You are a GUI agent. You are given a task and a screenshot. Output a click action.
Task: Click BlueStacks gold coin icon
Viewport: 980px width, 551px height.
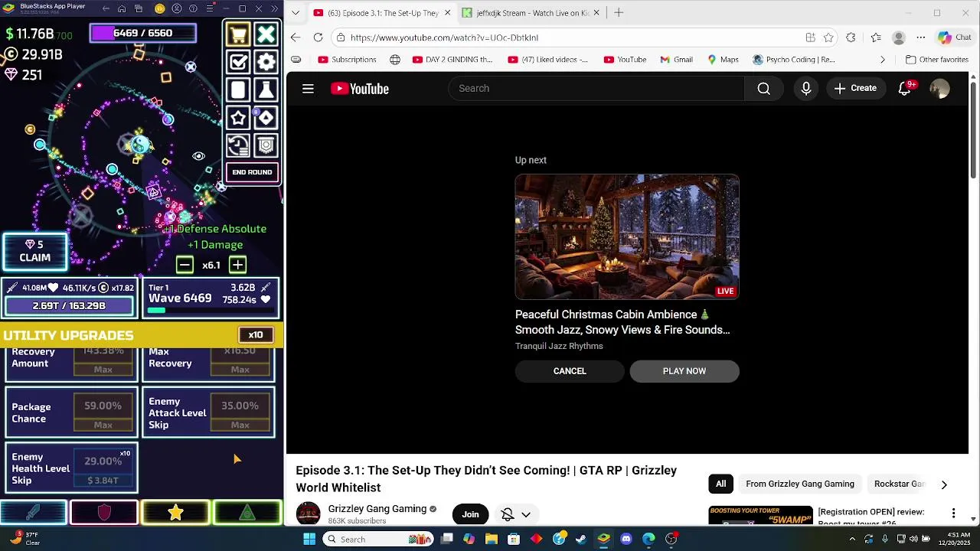tap(159, 9)
